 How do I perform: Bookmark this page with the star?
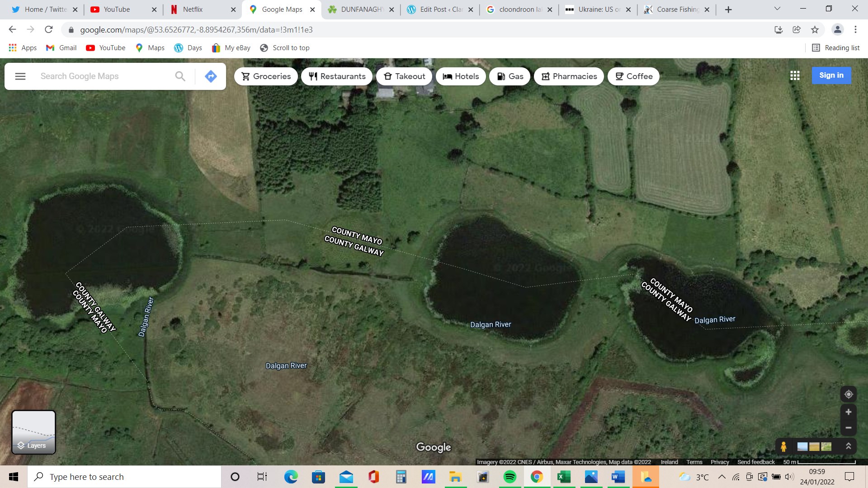click(x=815, y=30)
